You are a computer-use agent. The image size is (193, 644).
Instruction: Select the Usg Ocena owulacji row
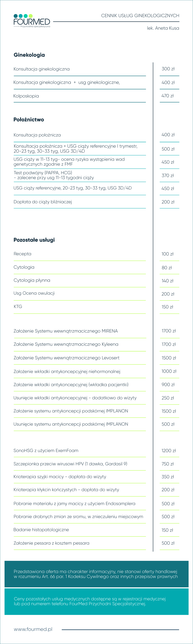point(34,293)
